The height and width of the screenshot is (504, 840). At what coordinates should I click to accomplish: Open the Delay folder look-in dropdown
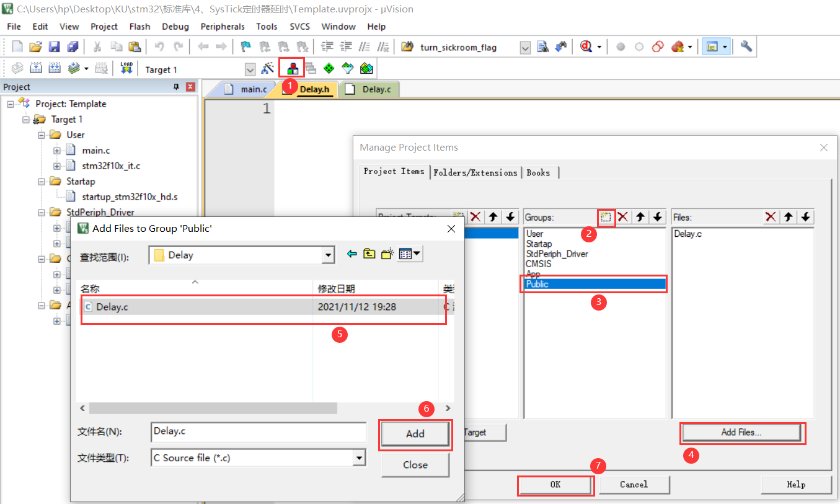click(x=328, y=255)
